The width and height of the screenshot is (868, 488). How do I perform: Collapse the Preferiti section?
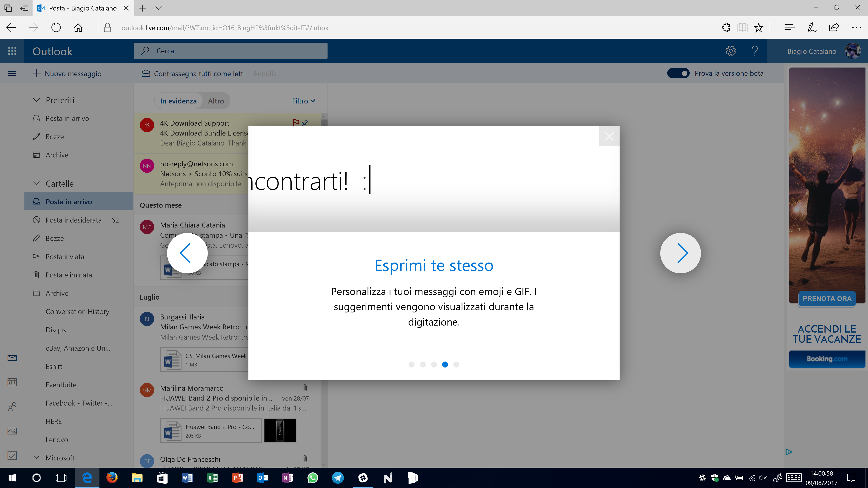coord(36,100)
